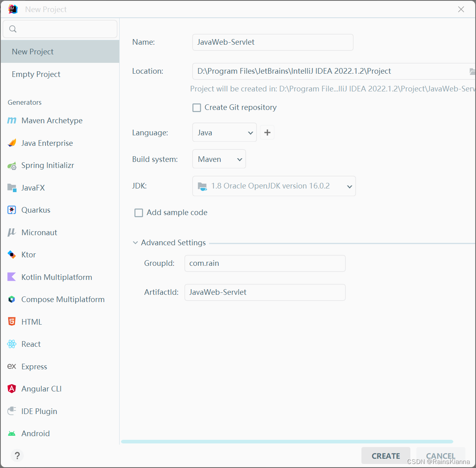The width and height of the screenshot is (476, 468).
Task: Click the Ktor generator icon
Action: [12, 255]
